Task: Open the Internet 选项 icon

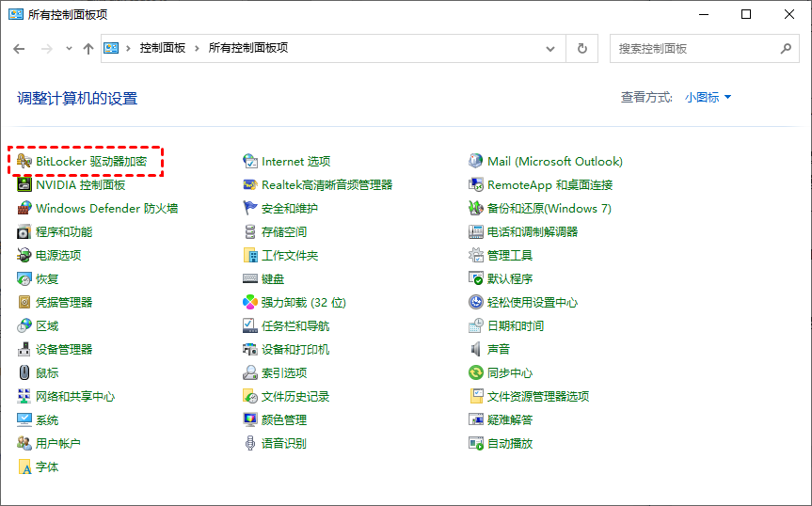Action: coord(250,161)
